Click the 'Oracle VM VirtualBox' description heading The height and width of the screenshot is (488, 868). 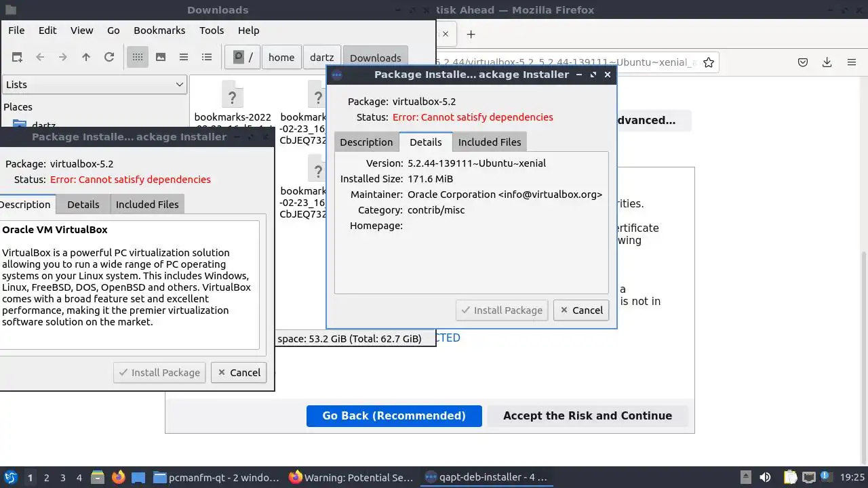[55, 230]
